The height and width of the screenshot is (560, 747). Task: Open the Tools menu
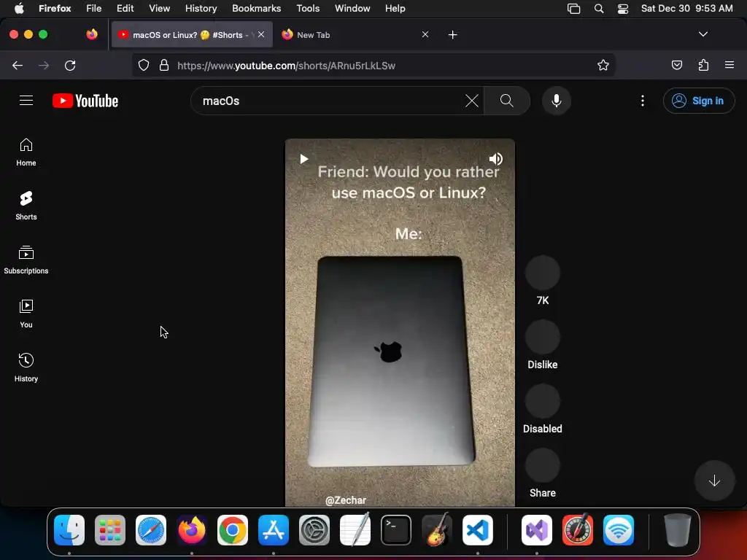pos(308,8)
